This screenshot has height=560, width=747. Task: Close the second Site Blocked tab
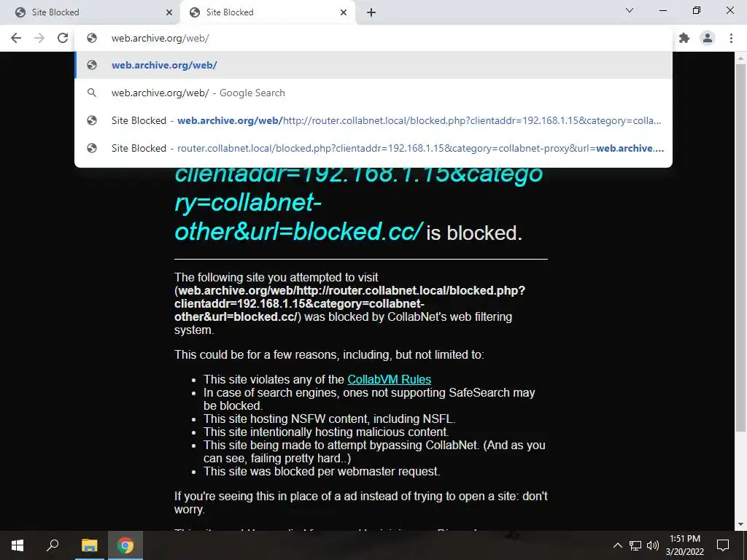coord(344,12)
